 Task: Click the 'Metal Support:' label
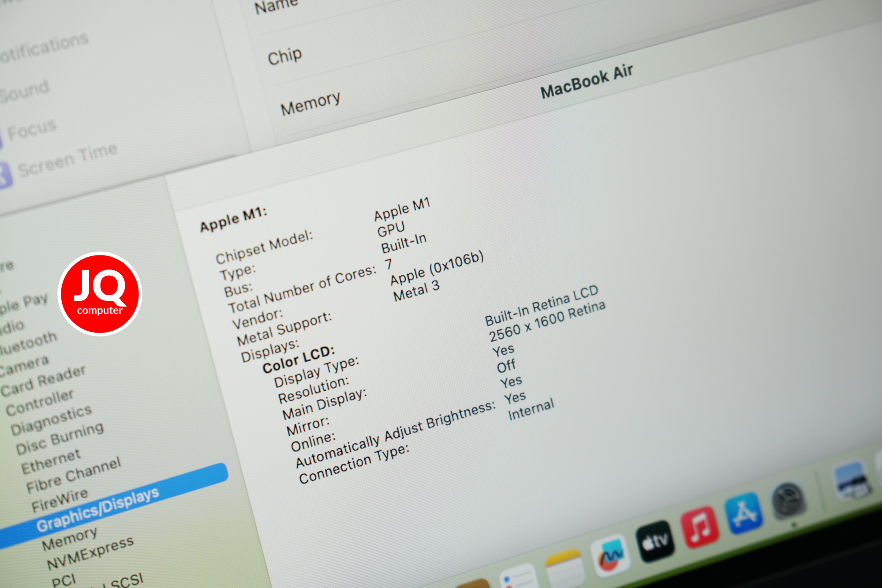[284, 330]
